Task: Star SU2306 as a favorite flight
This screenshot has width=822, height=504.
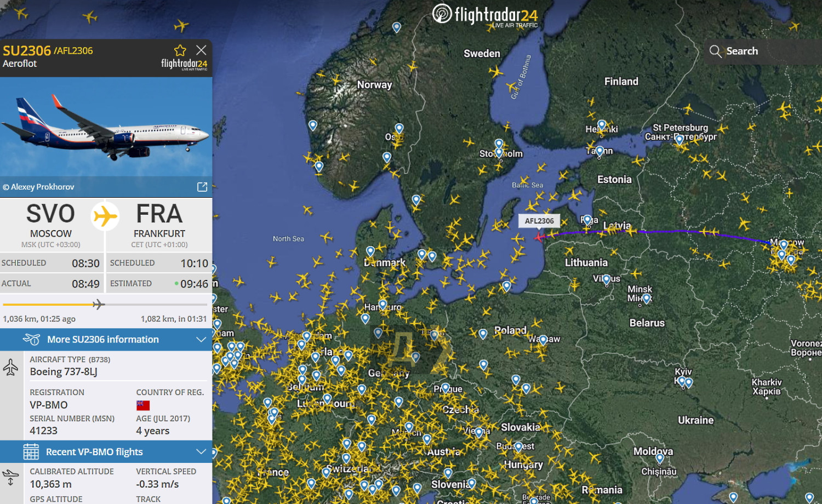Action: pyautogui.click(x=180, y=50)
